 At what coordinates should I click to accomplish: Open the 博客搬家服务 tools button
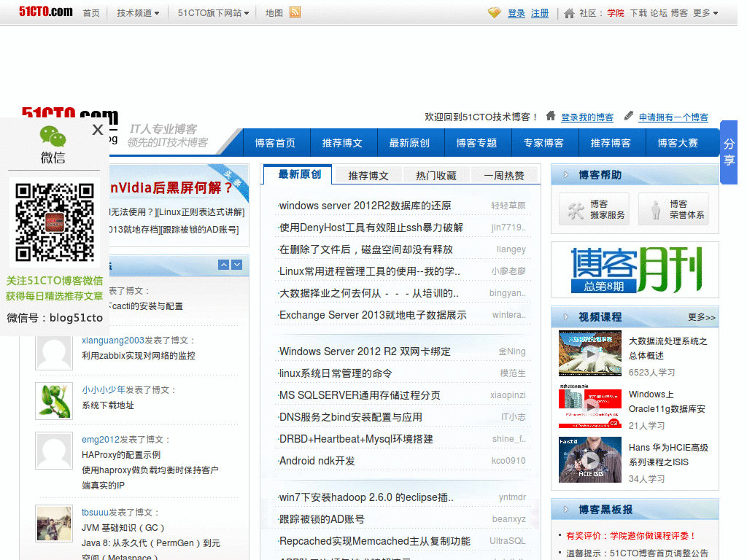(x=594, y=209)
